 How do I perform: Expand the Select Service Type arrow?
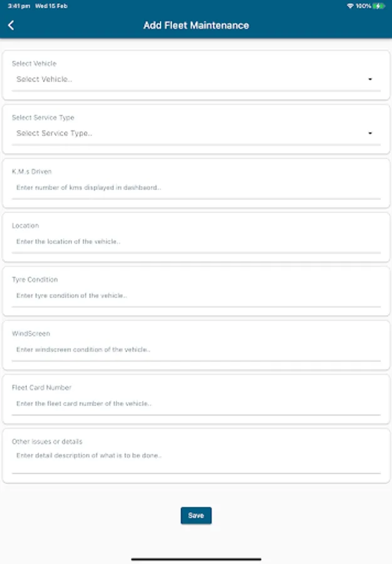[370, 133]
